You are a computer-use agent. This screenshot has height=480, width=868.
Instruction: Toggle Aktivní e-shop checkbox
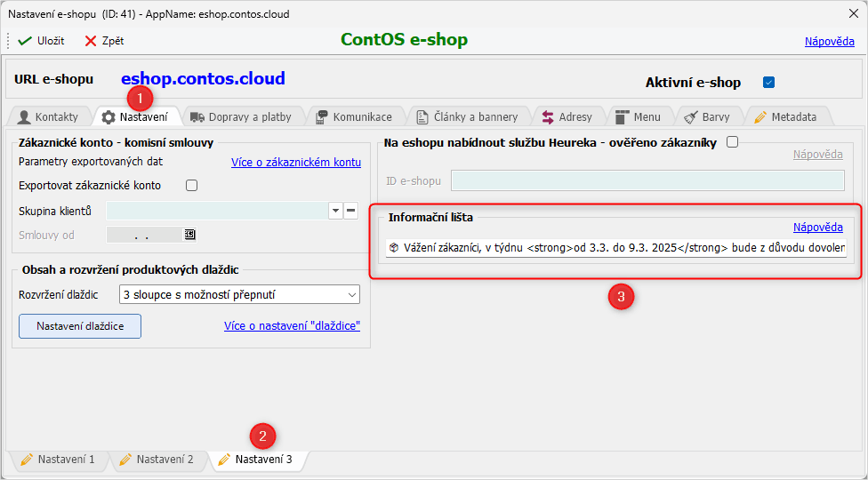point(768,83)
